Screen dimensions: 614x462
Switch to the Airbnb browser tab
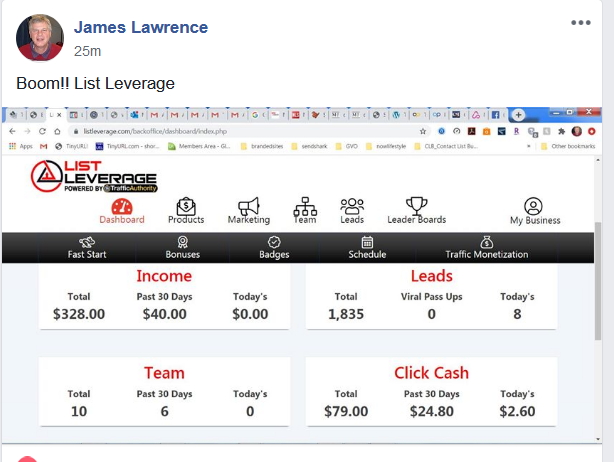(x=478, y=115)
